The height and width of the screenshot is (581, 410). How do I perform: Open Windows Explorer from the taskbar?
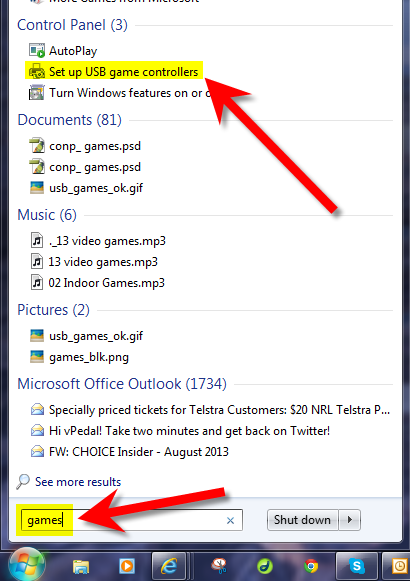81,566
